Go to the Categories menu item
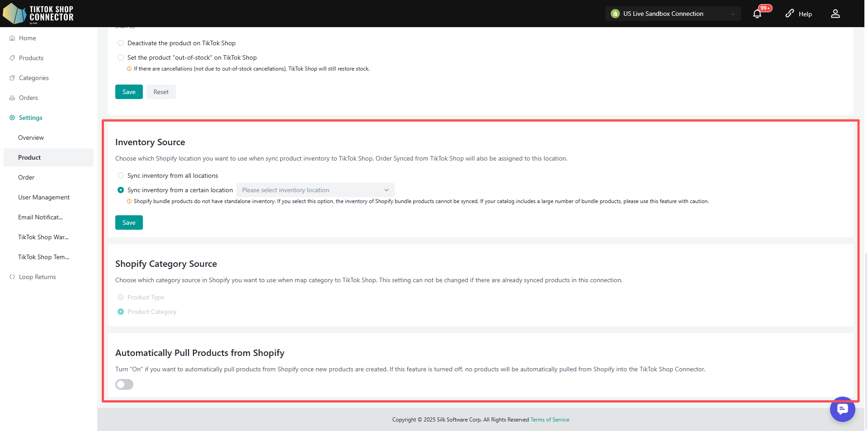The width and height of the screenshot is (868, 431). pyautogui.click(x=33, y=78)
